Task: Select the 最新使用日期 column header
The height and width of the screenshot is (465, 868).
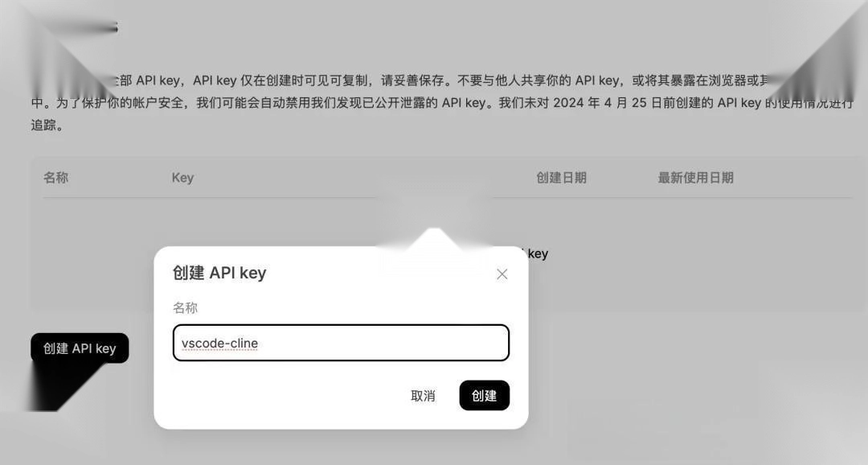Action: 695,177
